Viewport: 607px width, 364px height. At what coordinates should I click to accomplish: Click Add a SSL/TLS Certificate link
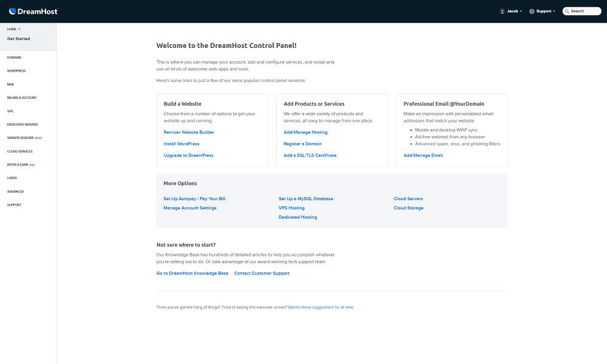310,155
